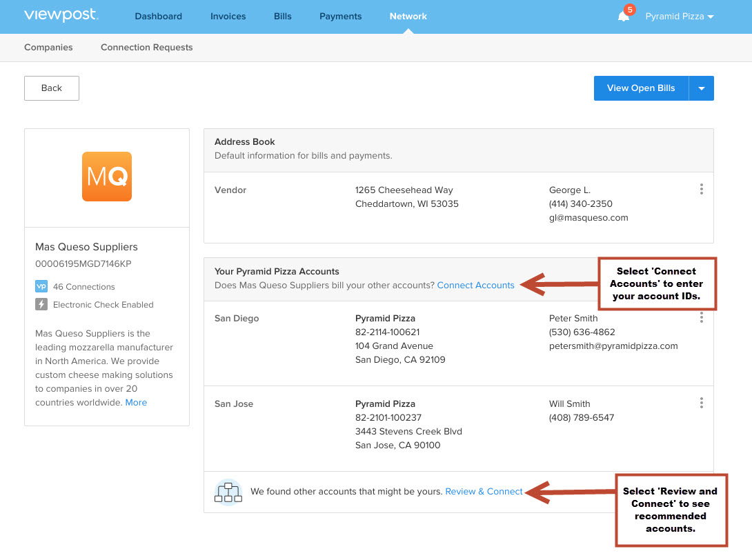Image resolution: width=752 pixels, height=560 pixels.
Task: Click More in the company description
Action: [136, 402]
